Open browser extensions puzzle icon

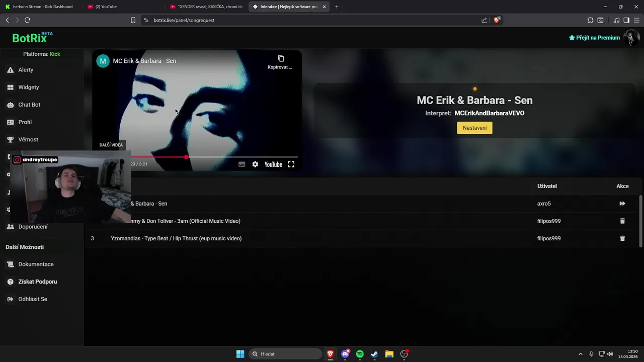point(590,20)
